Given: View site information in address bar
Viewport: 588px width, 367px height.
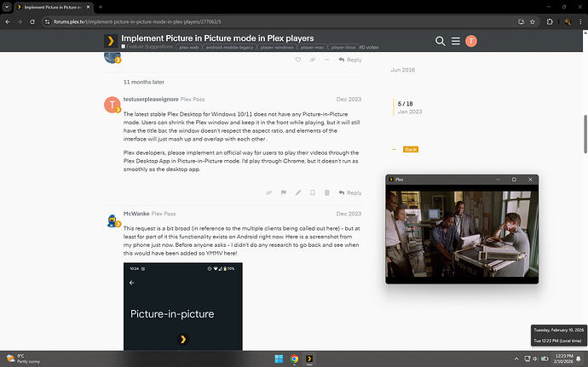Looking at the screenshot, I should pyautogui.click(x=47, y=22).
